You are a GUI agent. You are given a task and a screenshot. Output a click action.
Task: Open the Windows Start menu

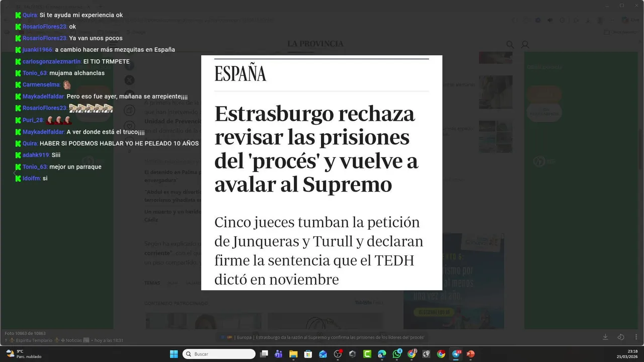tap(174, 354)
